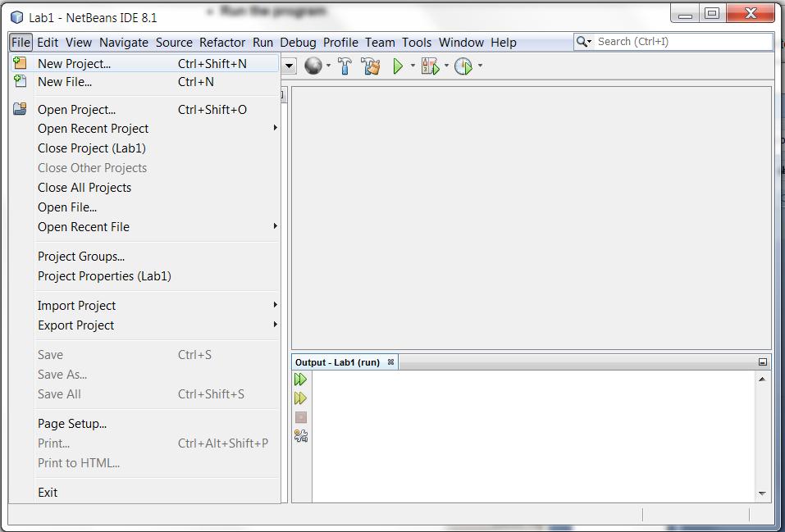Screen dimensions: 785x532
Task: Select New File... menu entry
Action: [x=144, y=82]
